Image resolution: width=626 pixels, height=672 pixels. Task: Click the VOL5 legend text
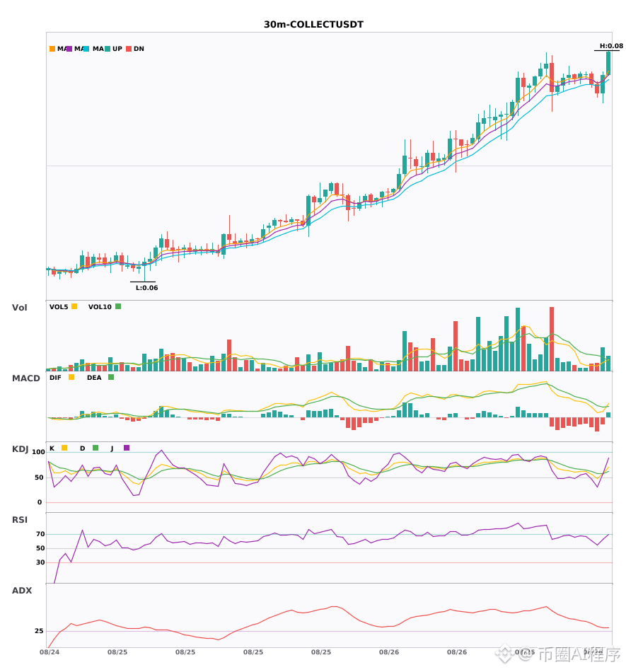(59, 307)
